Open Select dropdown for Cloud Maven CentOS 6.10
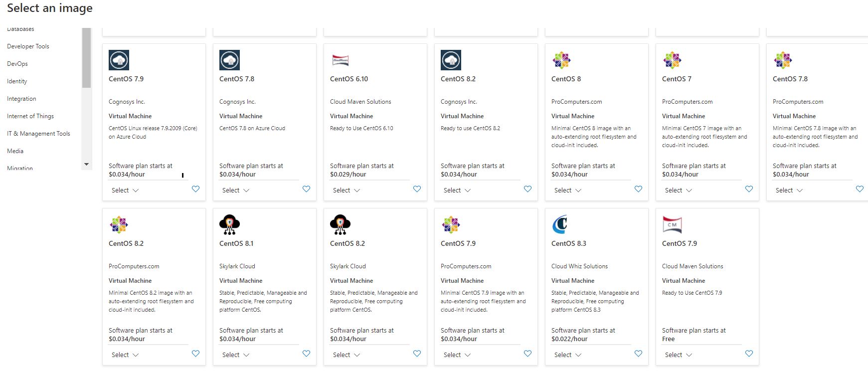Screen dimensions: 868x377 click(347, 190)
